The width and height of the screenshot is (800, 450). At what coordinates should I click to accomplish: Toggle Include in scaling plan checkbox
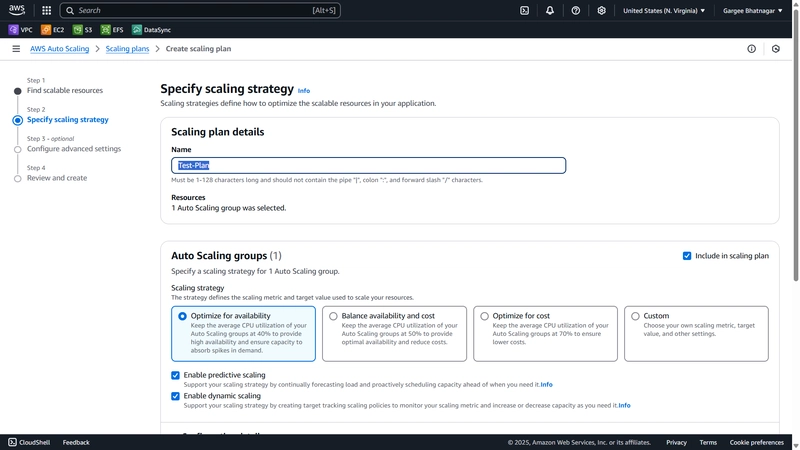(687, 256)
